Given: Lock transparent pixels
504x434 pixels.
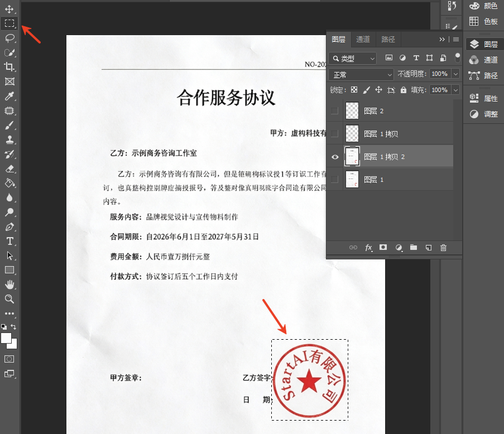Looking at the screenshot, I should tap(354, 90).
